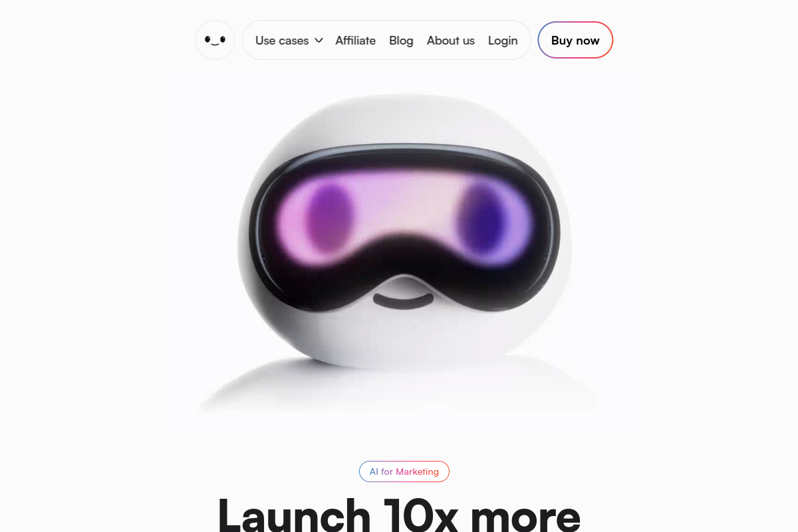Select Login in the navigation bar

(x=503, y=41)
